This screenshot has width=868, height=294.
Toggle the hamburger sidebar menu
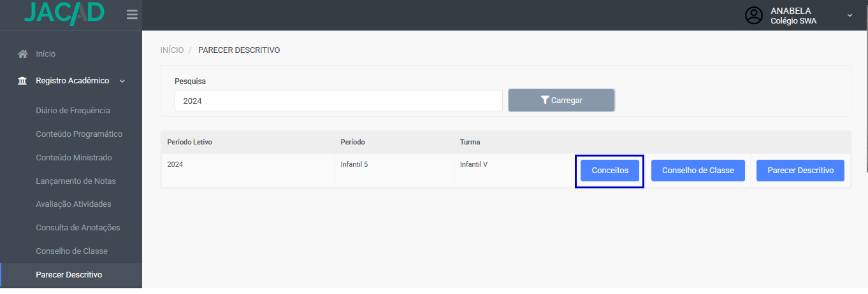pyautogui.click(x=132, y=15)
